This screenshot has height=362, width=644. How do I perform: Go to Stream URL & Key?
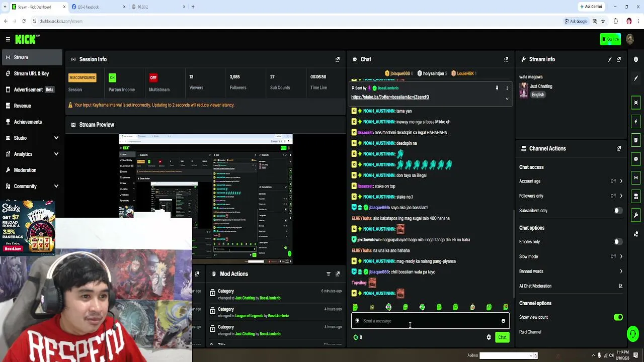tap(32, 73)
